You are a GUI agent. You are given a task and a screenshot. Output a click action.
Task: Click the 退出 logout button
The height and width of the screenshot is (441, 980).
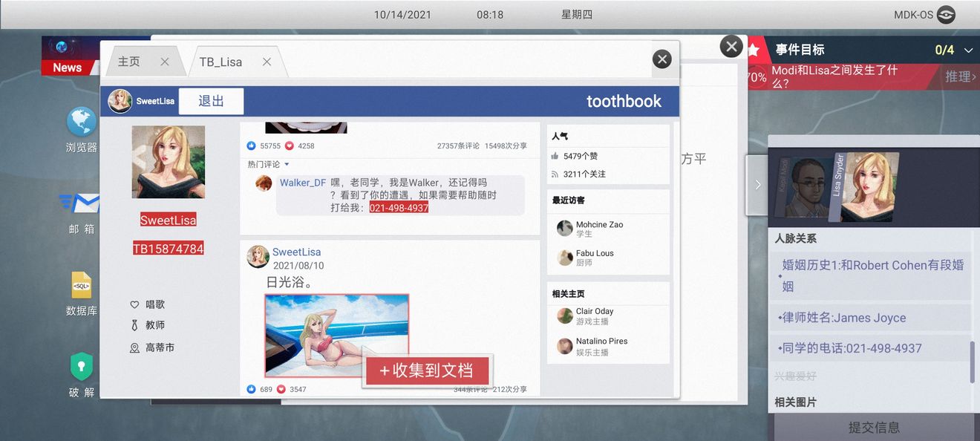[x=210, y=100]
